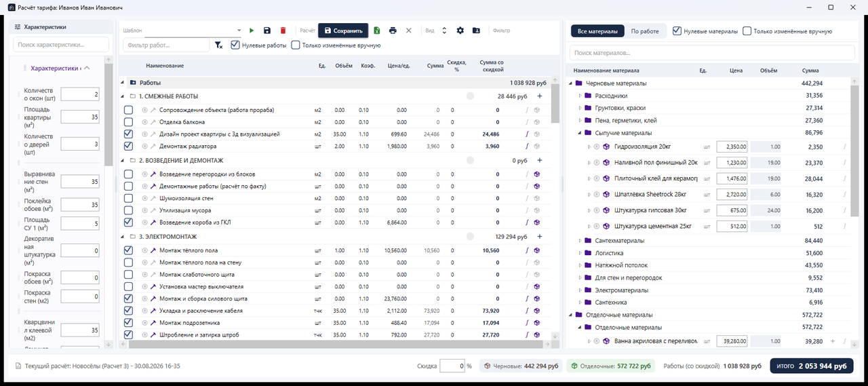The image size is (868, 386).
Task: Click the Характеристики panel list icon
Action: 18,27
